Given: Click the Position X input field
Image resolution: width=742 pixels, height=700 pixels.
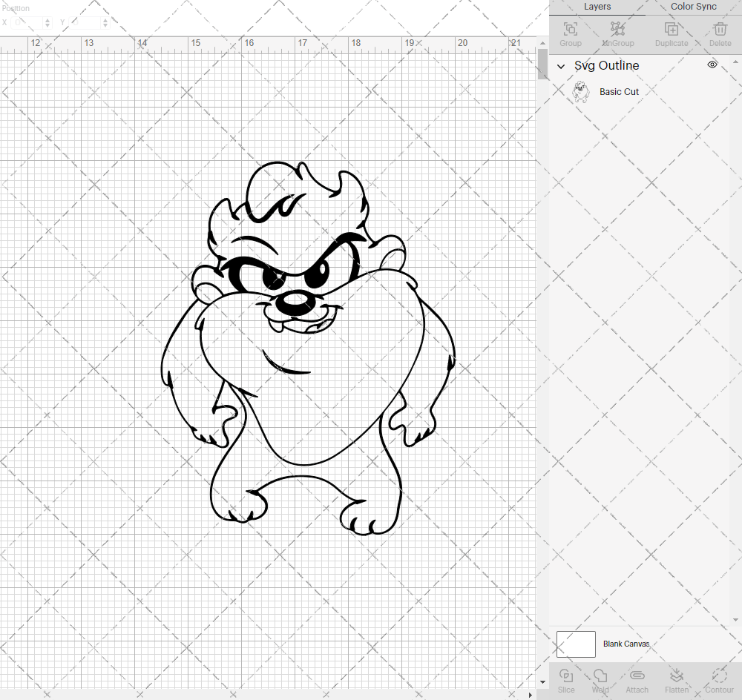Looking at the screenshot, I should 28,23.
